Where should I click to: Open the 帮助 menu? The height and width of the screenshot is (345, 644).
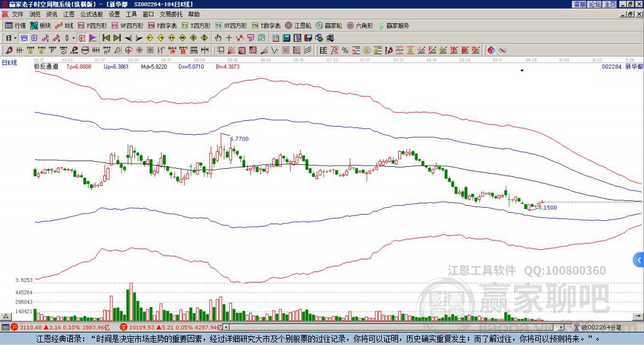(194, 14)
